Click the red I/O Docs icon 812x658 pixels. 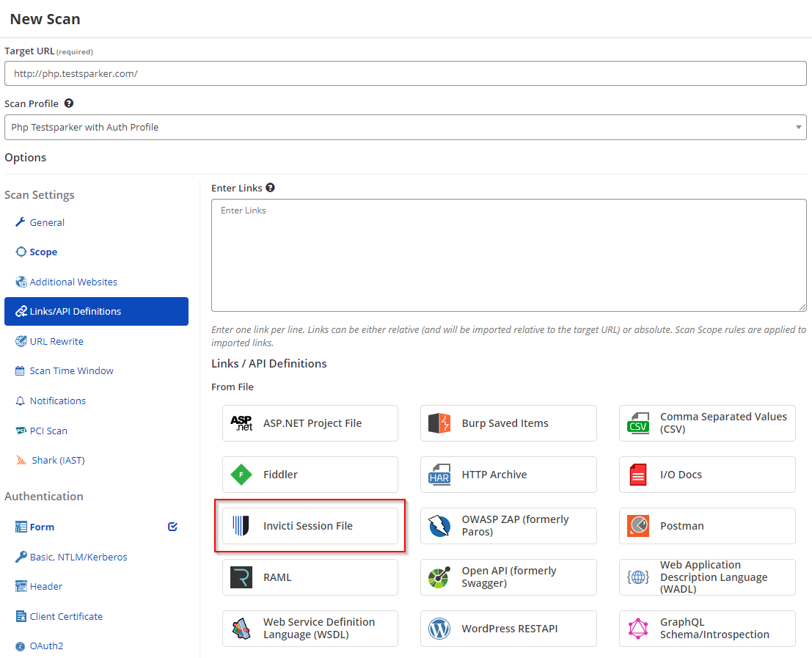638,474
